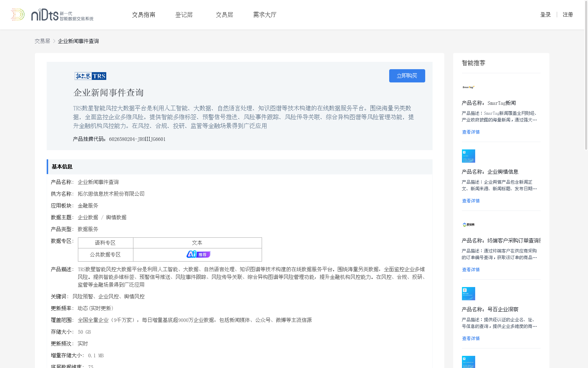Click the 企业新闻事件查询 breadcrumb text

[78, 41]
